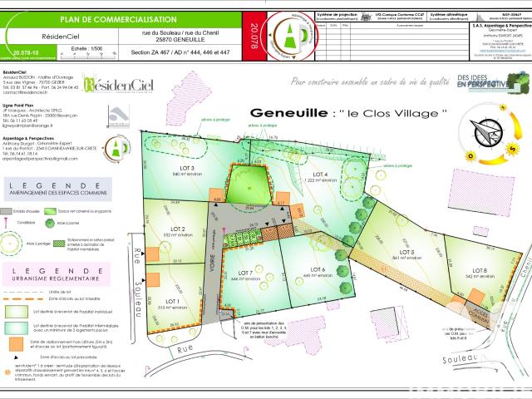
Task: Click the grey roadway legend swatch
Action: (x=6, y=211)
